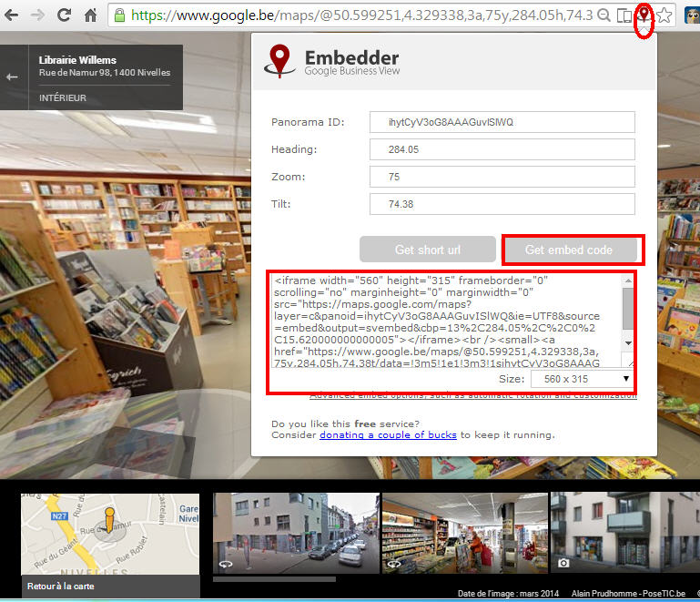This screenshot has width=700, height=602.
Task: Open the mini map thumbnail
Action: tap(110, 534)
